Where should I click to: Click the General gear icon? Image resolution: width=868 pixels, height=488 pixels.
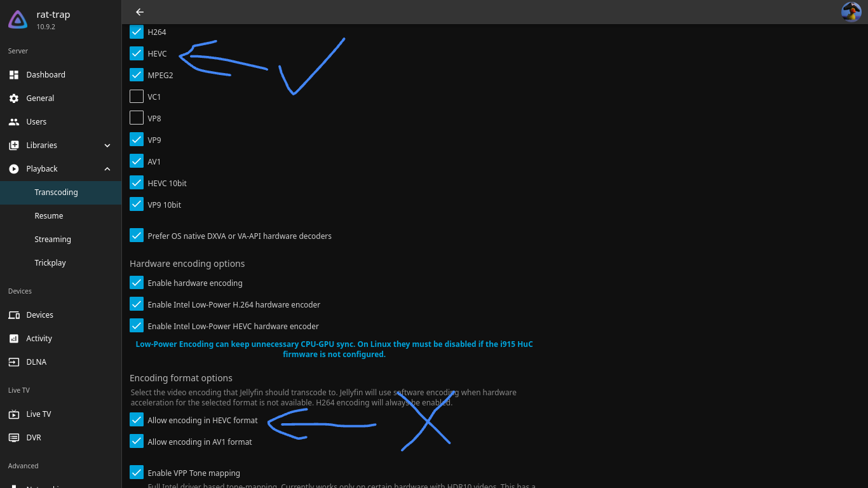tap(14, 98)
